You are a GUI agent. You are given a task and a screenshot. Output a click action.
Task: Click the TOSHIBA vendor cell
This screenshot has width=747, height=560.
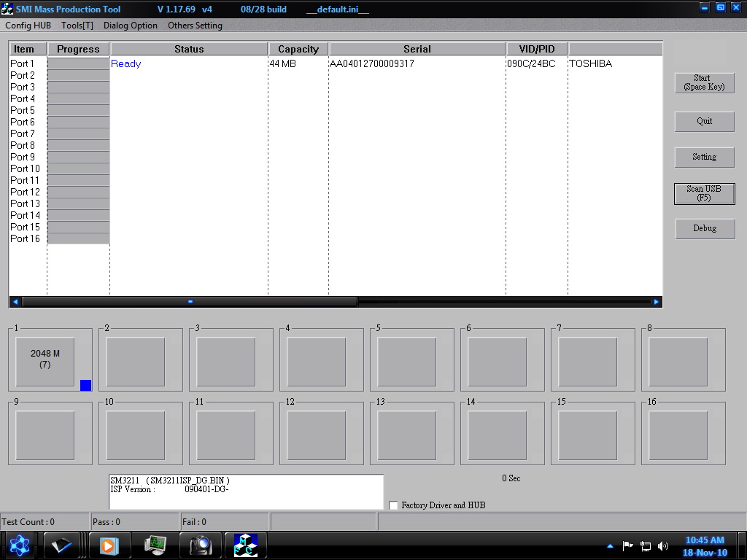tap(590, 63)
